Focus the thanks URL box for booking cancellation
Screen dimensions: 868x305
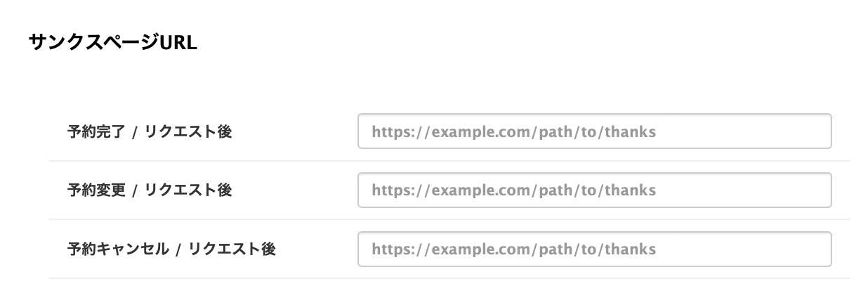coord(594,249)
